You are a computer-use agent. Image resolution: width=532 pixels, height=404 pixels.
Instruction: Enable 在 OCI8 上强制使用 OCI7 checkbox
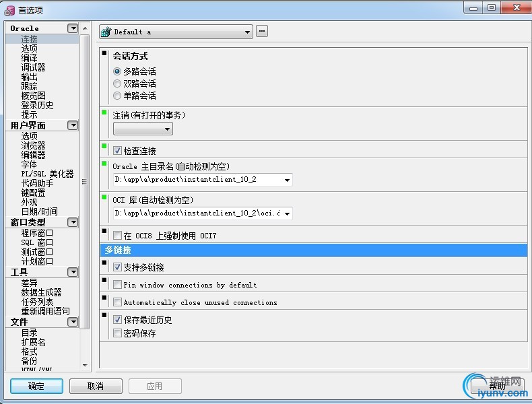coord(117,235)
